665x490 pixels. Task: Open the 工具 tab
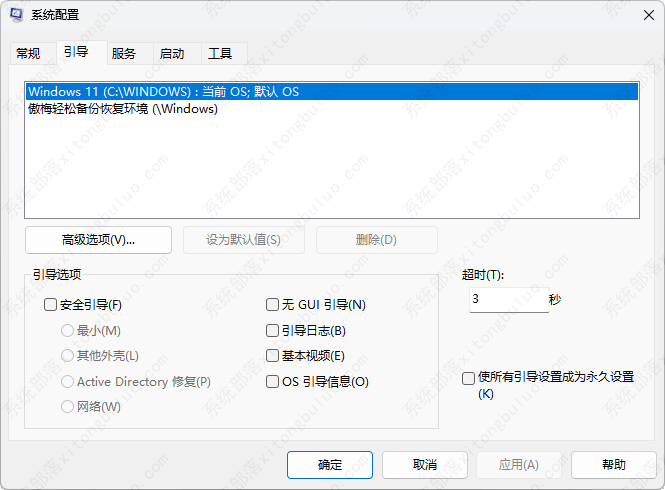(219, 54)
